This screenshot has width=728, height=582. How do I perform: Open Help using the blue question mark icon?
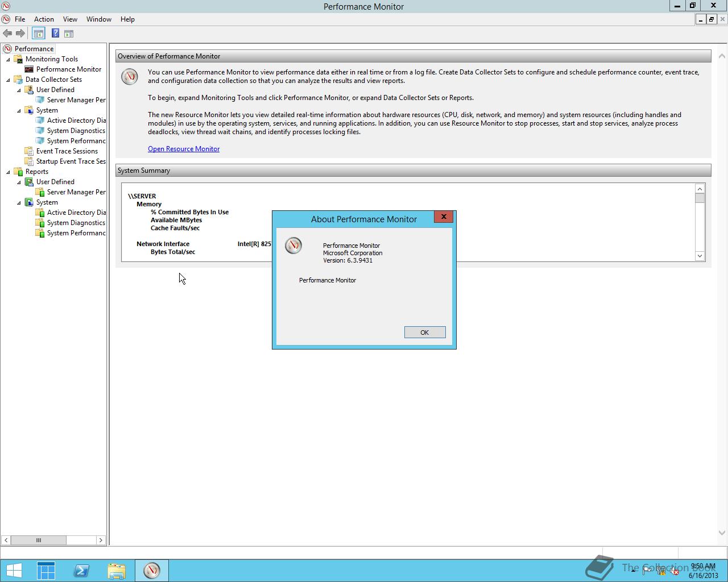(x=55, y=34)
